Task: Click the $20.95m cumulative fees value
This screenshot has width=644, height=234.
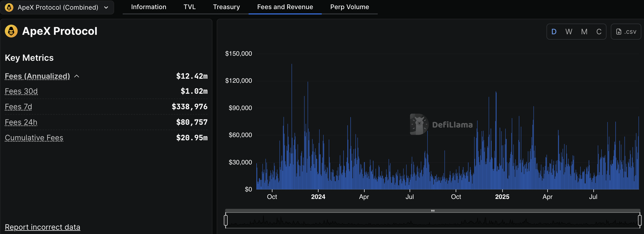Action: click(192, 138)
